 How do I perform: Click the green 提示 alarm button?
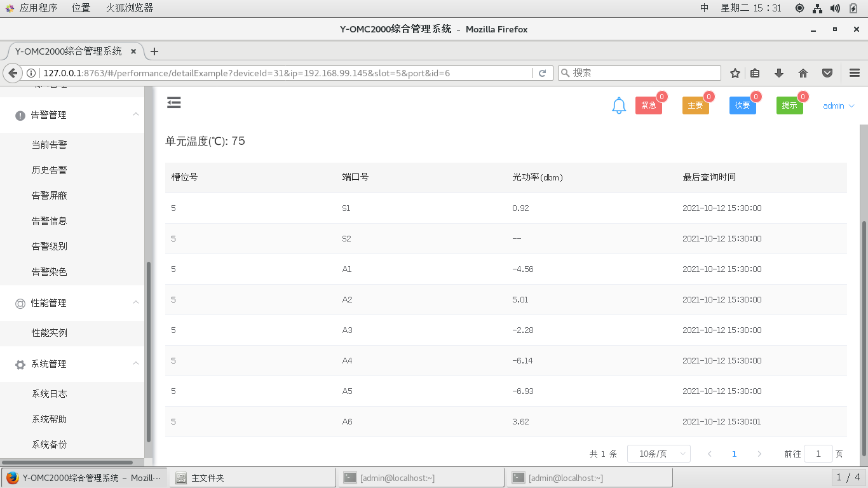(789, 105)
